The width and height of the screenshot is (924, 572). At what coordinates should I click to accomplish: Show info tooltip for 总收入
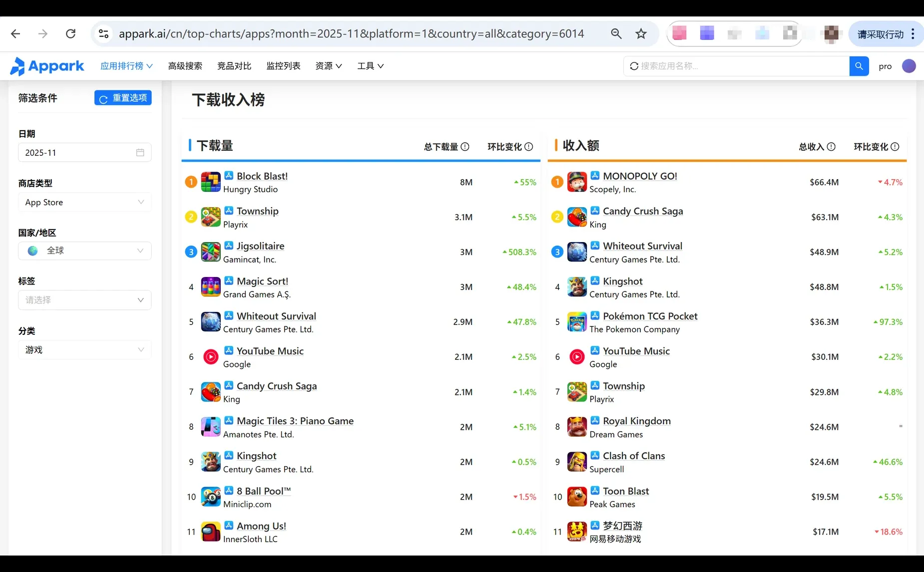point(831,147)
